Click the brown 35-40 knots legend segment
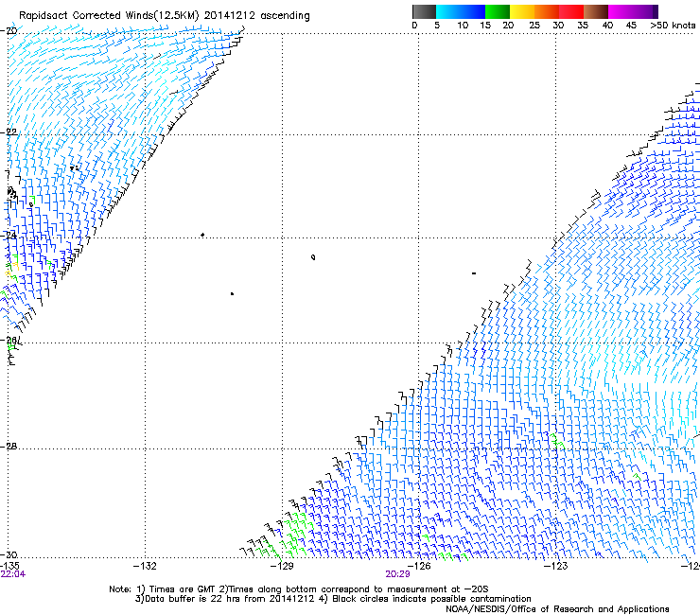Screen dimensions: 700x615 point(596,11)
